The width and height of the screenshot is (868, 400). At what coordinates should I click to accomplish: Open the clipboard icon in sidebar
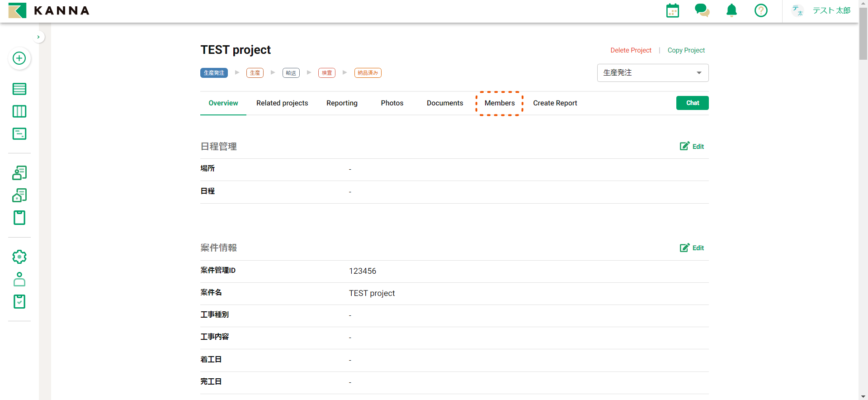[19, 218]
